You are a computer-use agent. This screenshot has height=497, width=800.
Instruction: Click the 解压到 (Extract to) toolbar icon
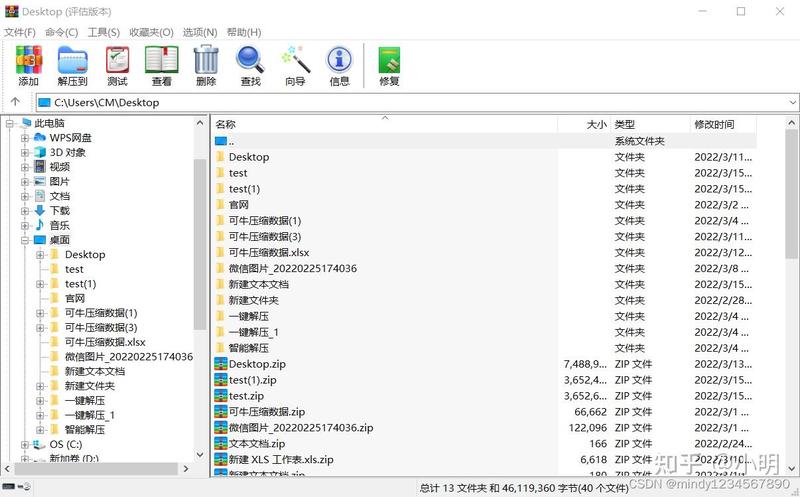(x=72, y=60)
